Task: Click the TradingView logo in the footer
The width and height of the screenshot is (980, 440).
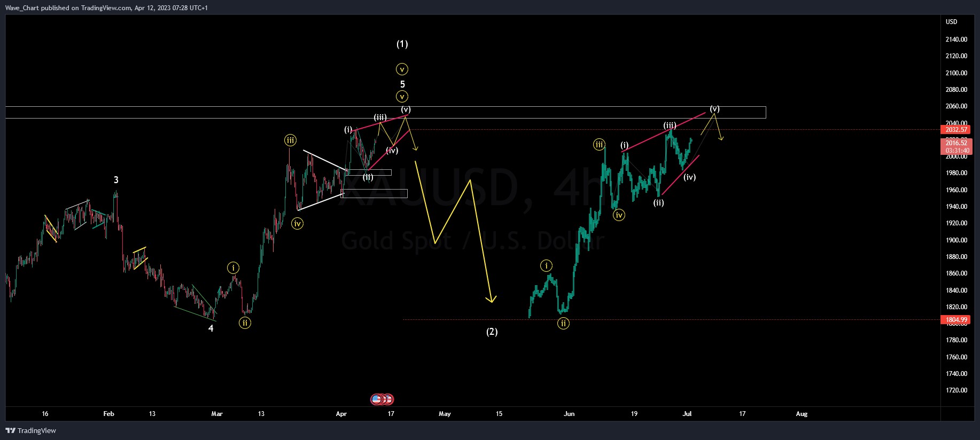Action: (31, 430)
